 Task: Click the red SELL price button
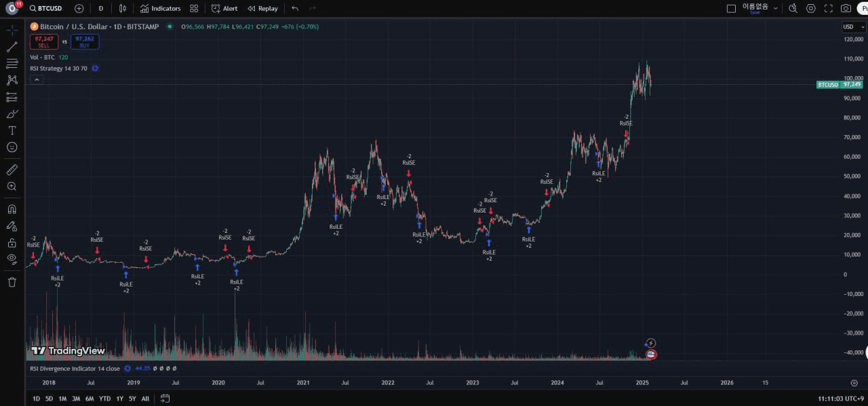tap(43, 42)
